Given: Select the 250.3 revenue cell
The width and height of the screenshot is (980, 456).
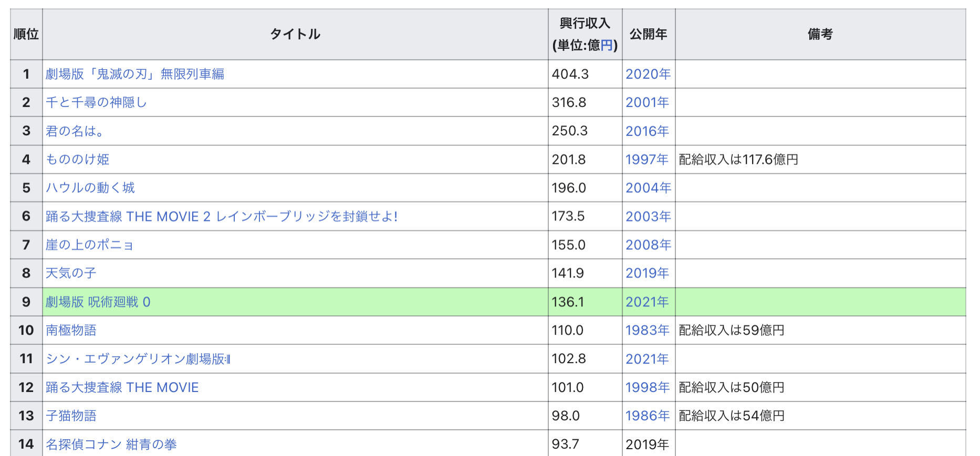Looking at the screenshot, I should [585, 131].
